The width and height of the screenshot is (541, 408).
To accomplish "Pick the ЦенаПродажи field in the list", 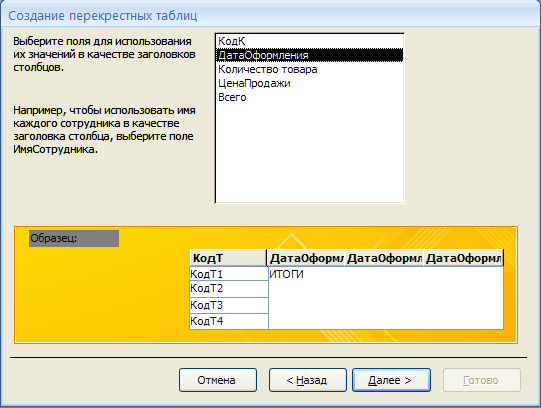I will [x=309, y=83].
